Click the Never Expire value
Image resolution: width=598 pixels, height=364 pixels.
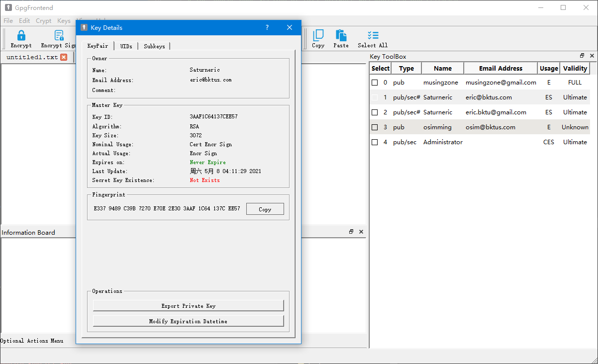pos(207,162)
